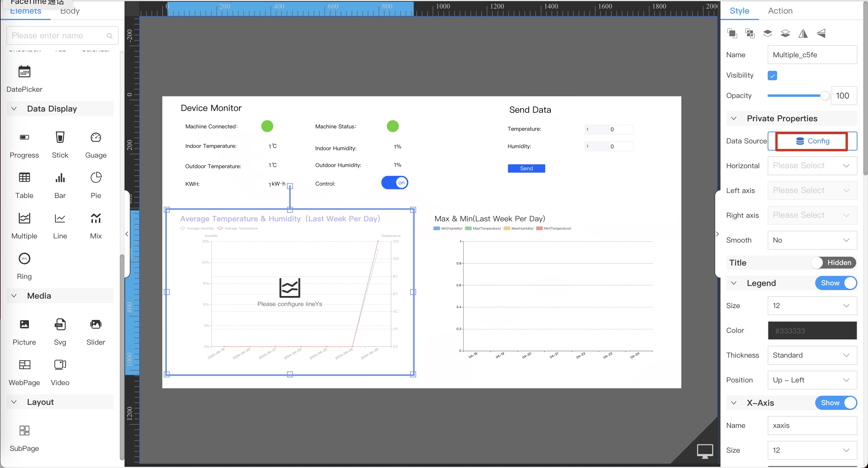Image resolution: width=868 pixels, height=468 pixels.
Task: Switch to the Body tab
Action: pyautogui.click(x=69, y=10)
